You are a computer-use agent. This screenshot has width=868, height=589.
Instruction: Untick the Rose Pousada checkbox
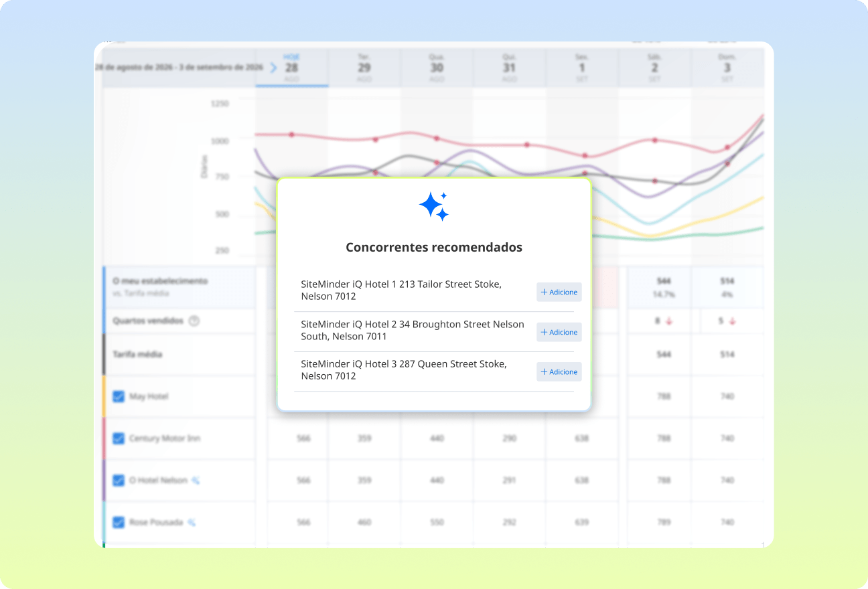(119, 522)
